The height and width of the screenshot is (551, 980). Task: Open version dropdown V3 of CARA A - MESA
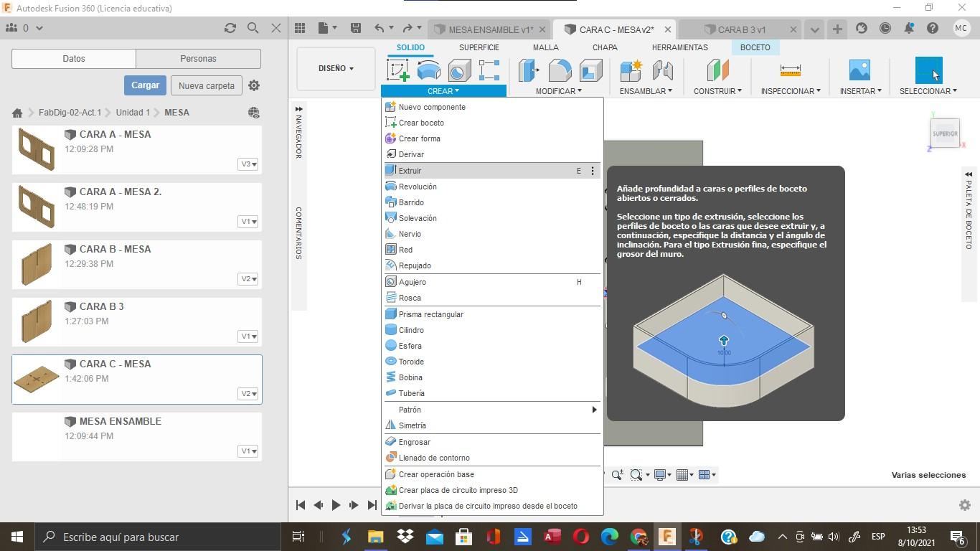tap(248, 164)
